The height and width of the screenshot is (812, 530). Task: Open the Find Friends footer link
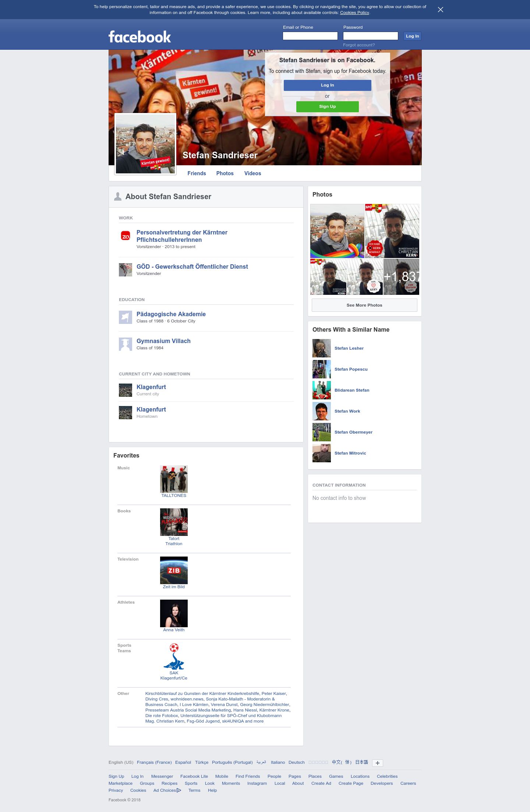coord(248,776)
